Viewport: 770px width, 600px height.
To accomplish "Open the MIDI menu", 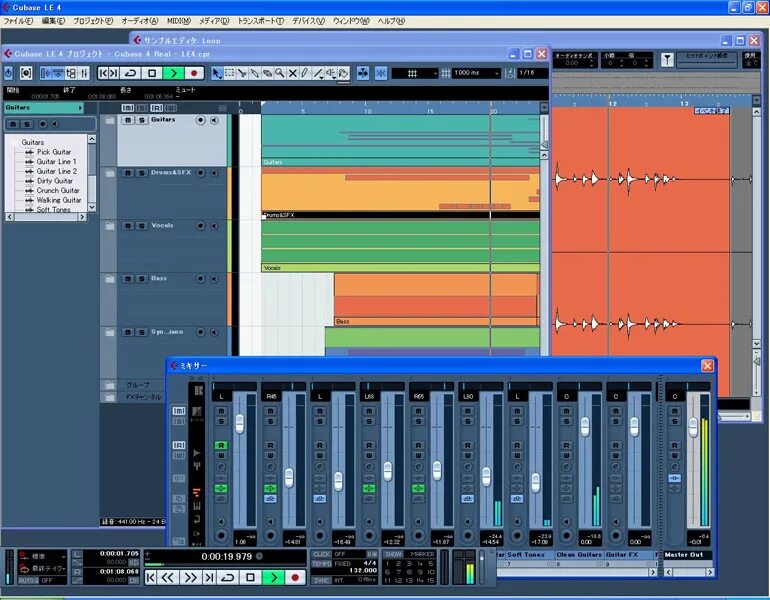I will (179, 21).
